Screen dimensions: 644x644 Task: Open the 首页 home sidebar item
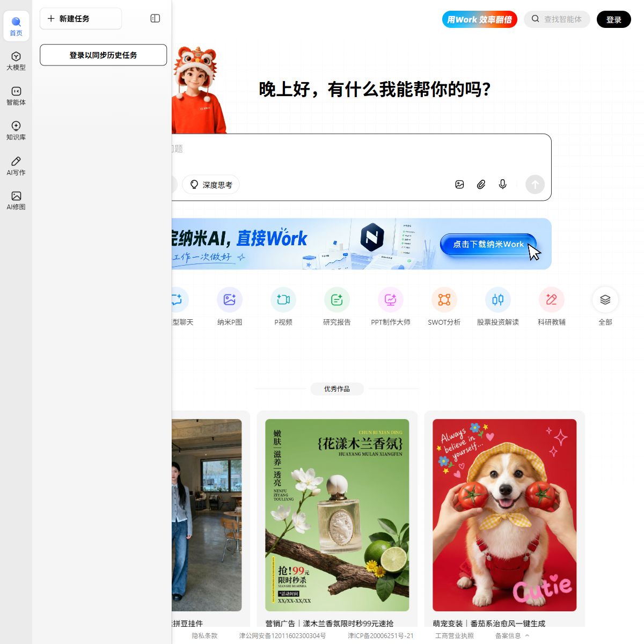[x=16, y=26]
